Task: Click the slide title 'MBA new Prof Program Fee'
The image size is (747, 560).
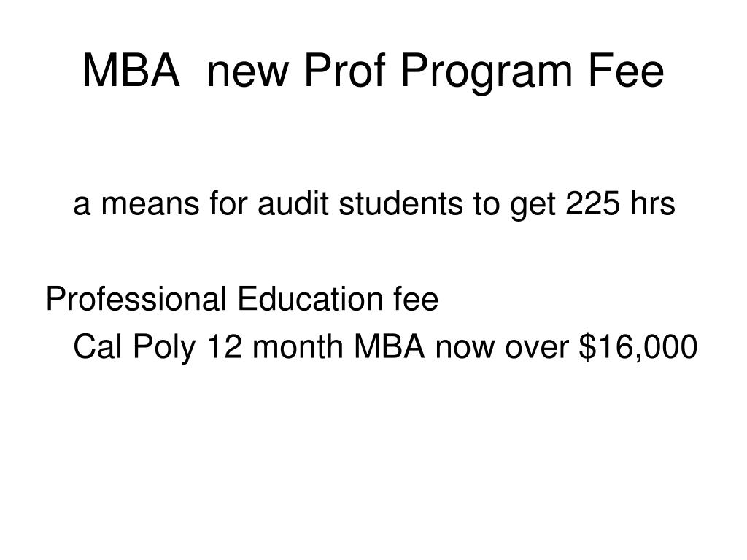Action: [373, 71]
